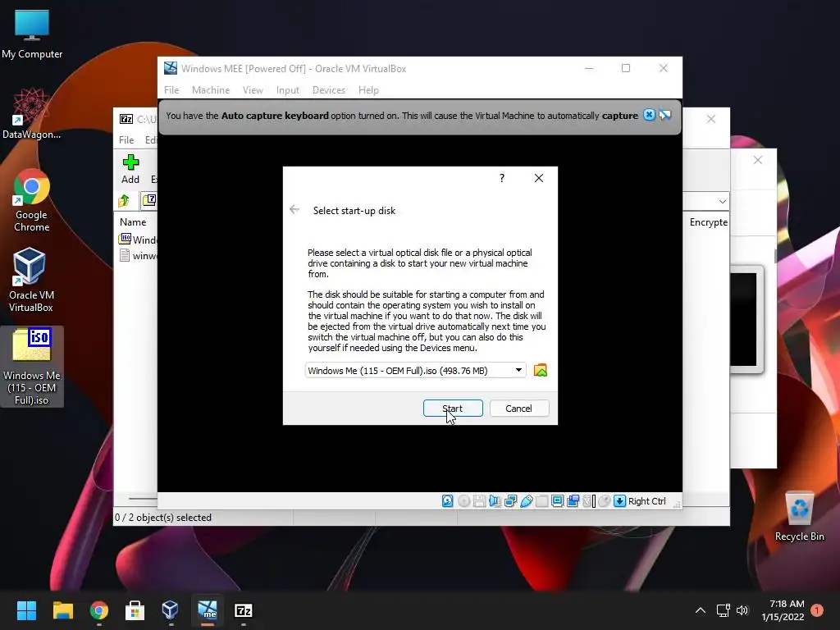The height and width of the screenshot is (630, 840).
Task: Click the recording status icon
Action: click(x=573, y=501)
